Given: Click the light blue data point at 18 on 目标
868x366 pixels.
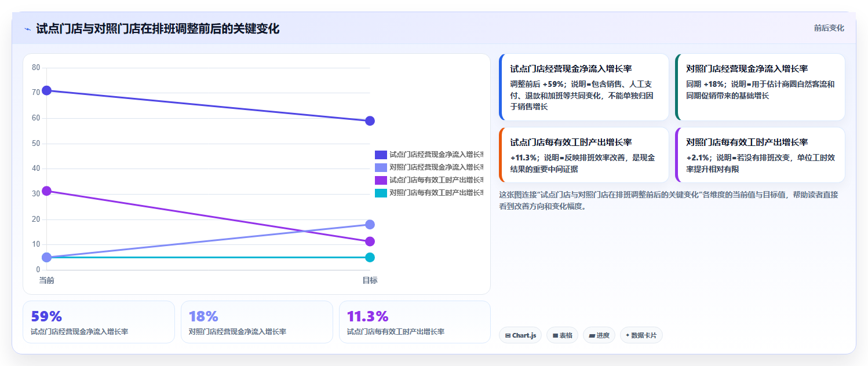Looking at the screenshot, I should click(370, 225).
